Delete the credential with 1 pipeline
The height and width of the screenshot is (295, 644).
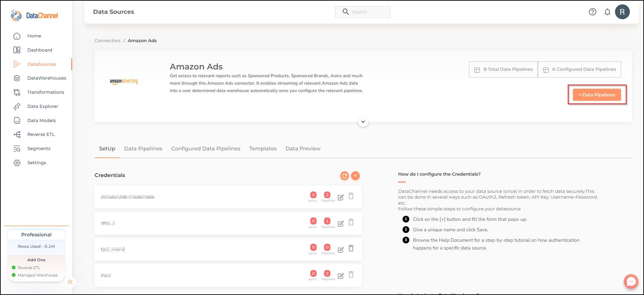pos(351,222)
